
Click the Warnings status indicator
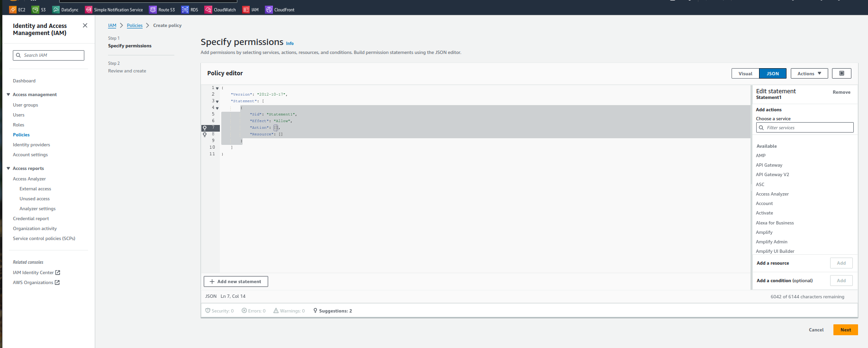point(289,311)
